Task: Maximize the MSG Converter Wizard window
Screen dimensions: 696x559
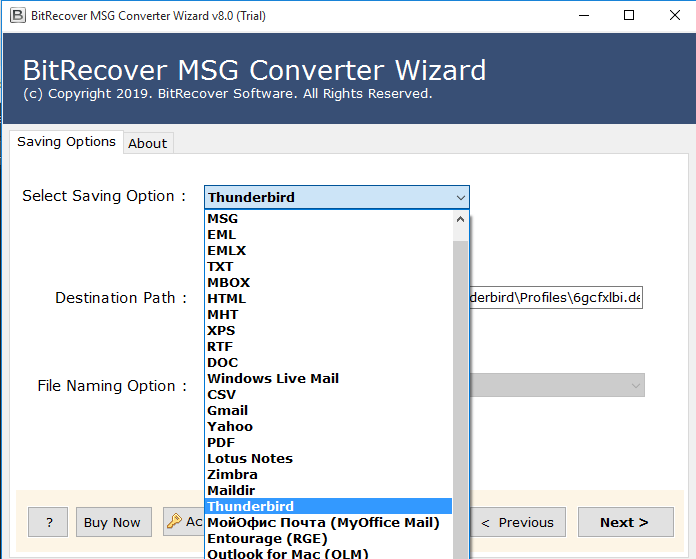Action: tap(629, 16)
